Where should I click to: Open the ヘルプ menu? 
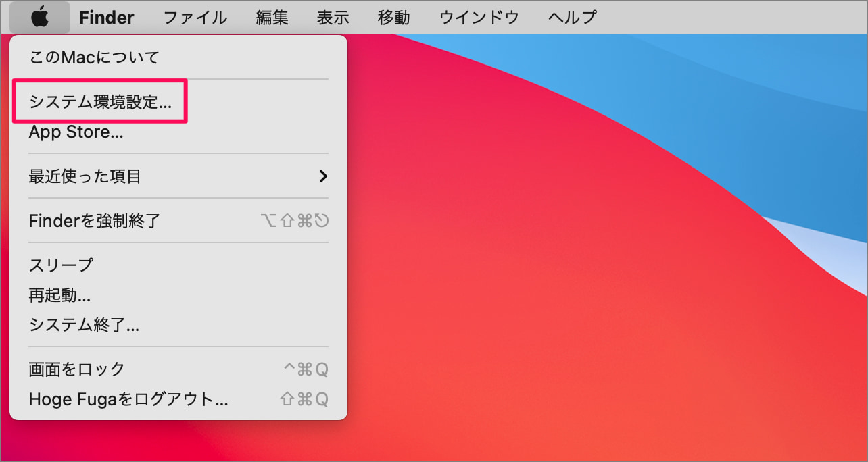pos(571,17)
